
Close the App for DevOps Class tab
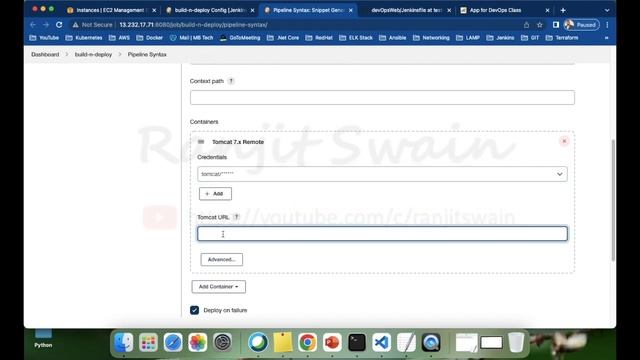(x=547, y=10)
